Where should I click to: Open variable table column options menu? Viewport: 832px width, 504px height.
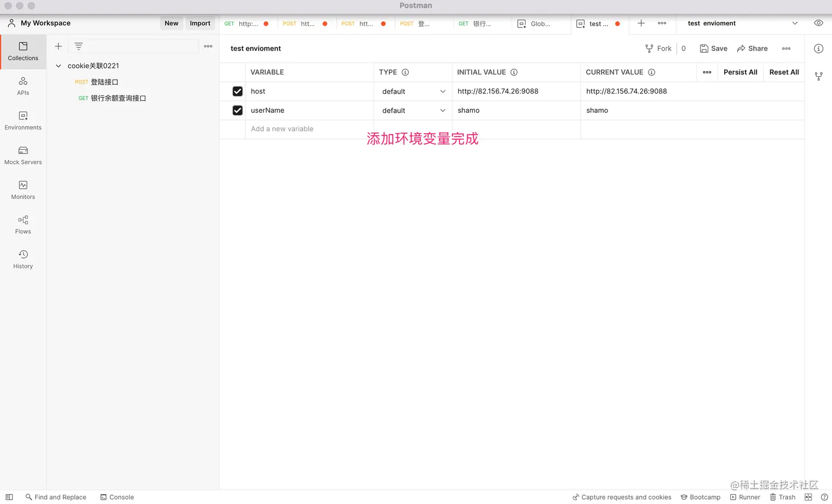[x=707, y=72]
